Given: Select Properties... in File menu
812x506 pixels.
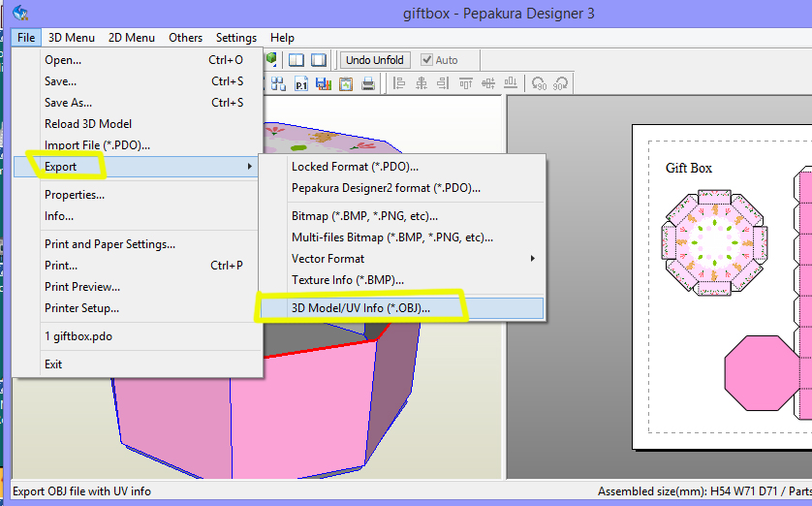Looking at the screenshot, I should [138, 194].
